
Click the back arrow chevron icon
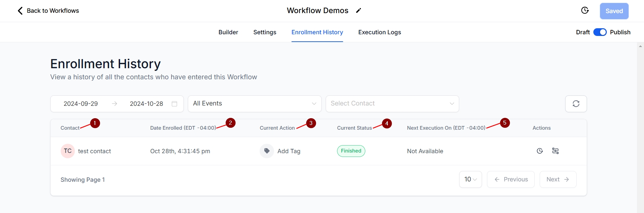tap(20, 11)
